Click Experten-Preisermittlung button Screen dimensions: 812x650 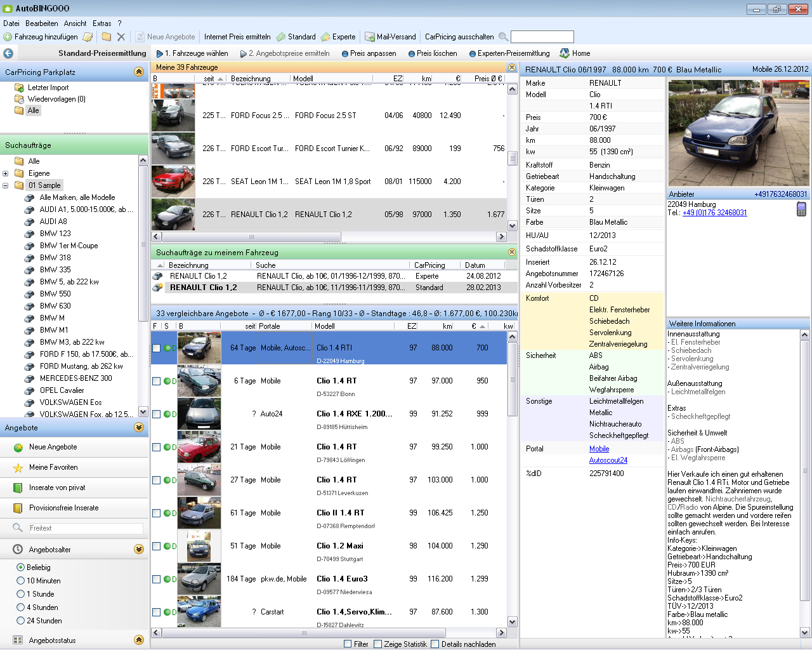point(509,53)
